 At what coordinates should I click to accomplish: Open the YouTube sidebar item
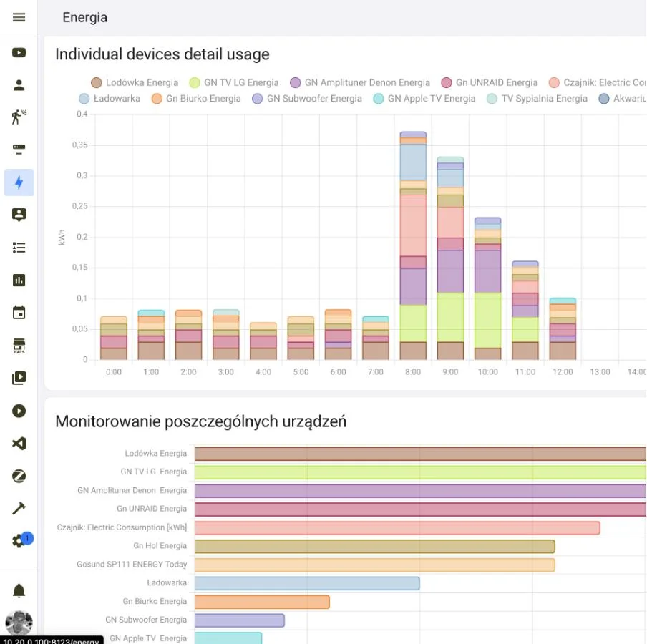[19, 52]
